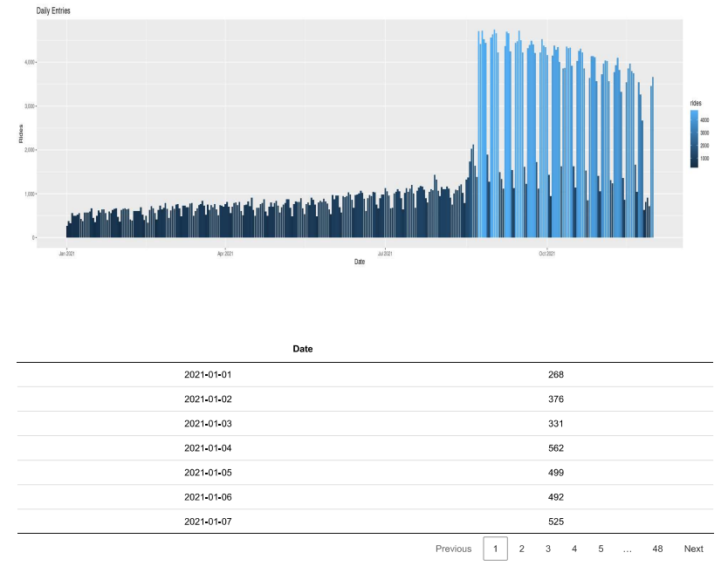This screenshot has height=573, width=728.
Task: Go to the Previous page
Action: [x=453, y=549]
